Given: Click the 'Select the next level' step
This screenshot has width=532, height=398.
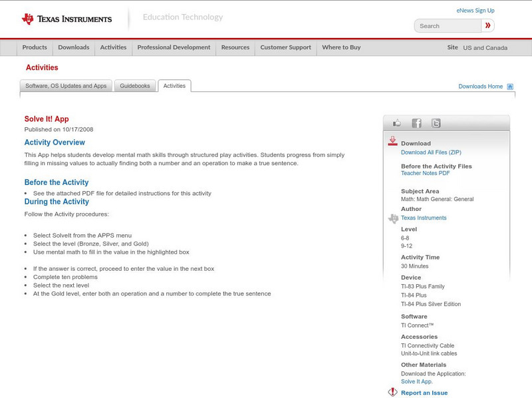Looking at the screenshot, I should point(61,286).
